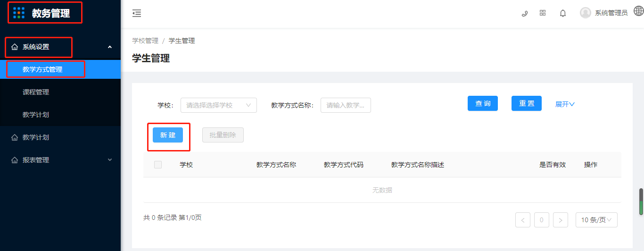Click the 教务管理 title text

(51, 13)
